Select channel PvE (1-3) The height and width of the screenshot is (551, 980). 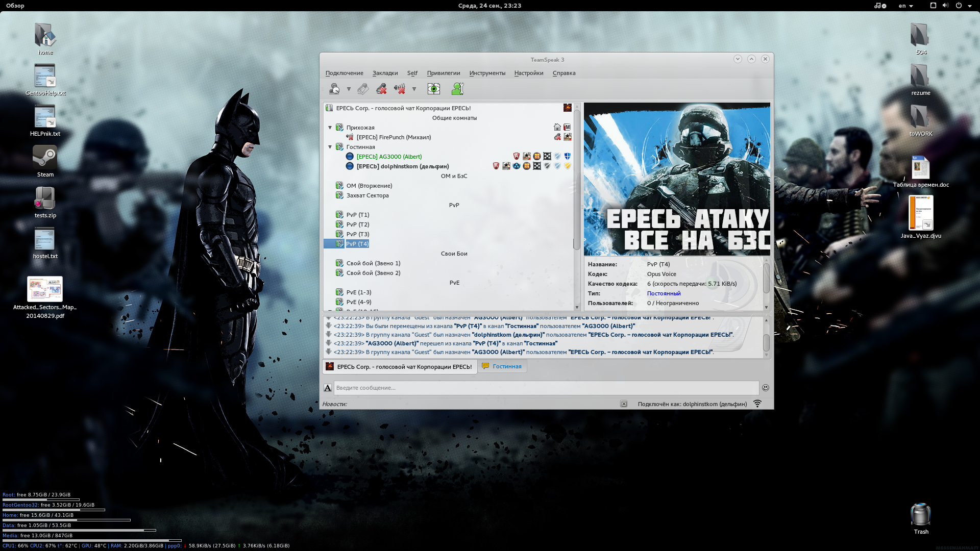tap(358, 292)
